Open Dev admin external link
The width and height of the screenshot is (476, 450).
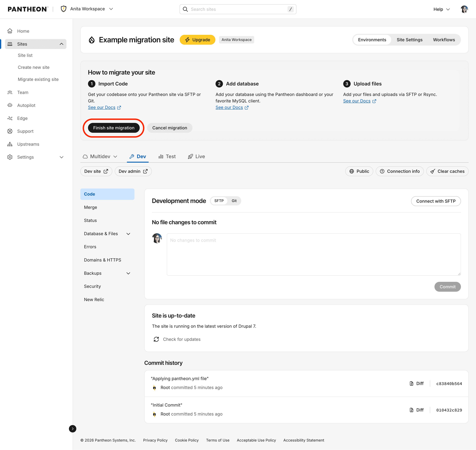[133, 171]
